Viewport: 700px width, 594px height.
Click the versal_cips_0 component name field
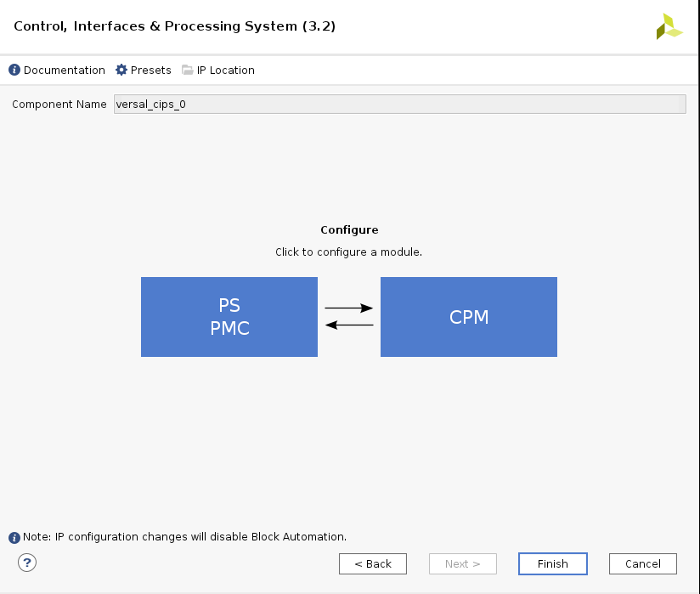(399, 105)
